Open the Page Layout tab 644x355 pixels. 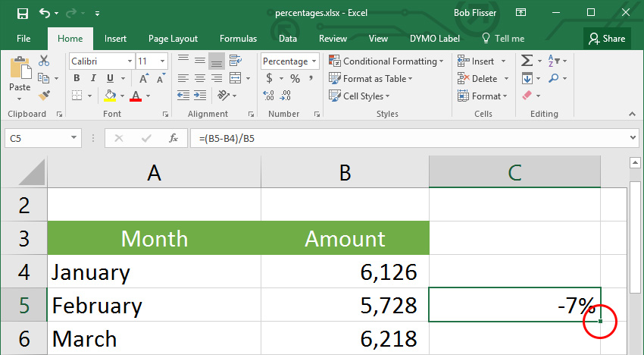coord(173,39)
